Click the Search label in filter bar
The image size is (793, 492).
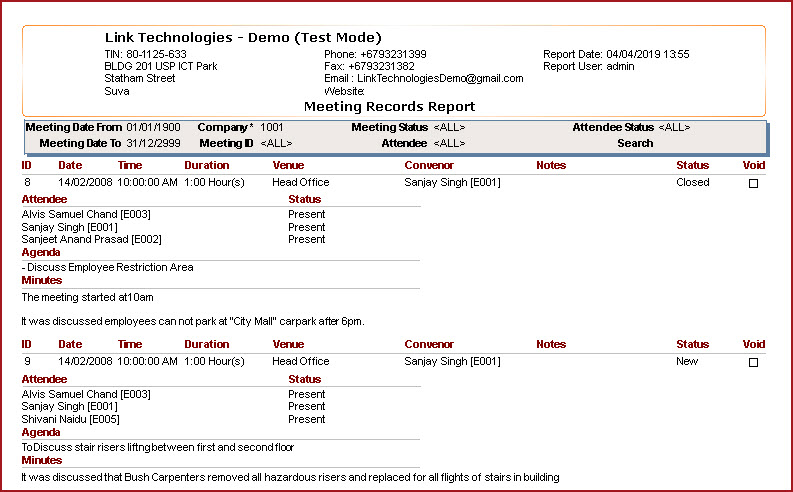(635, 144)
